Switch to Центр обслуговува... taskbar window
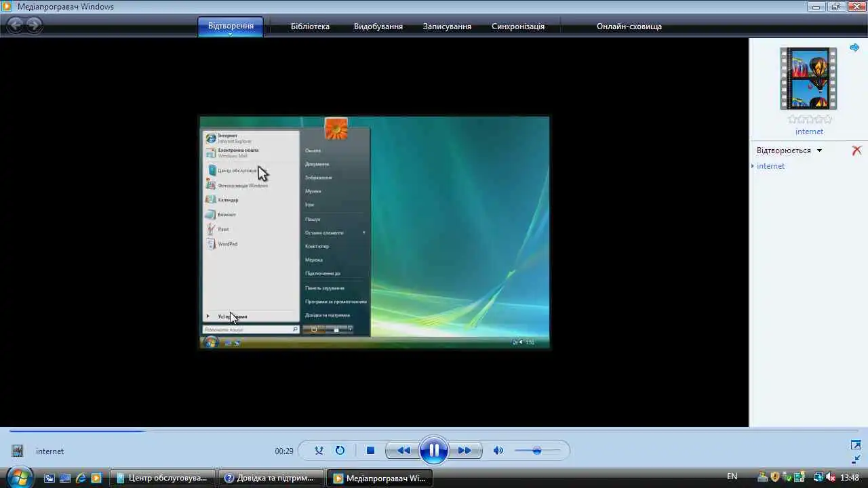 (163, 478)
